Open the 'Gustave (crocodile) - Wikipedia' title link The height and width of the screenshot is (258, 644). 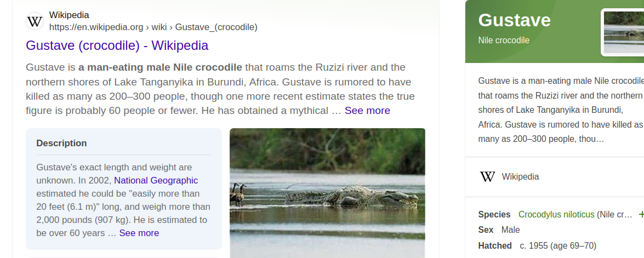(117, 45)
